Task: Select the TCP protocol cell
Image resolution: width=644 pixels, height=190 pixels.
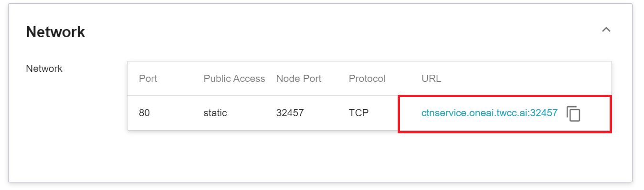Action: 359,113
